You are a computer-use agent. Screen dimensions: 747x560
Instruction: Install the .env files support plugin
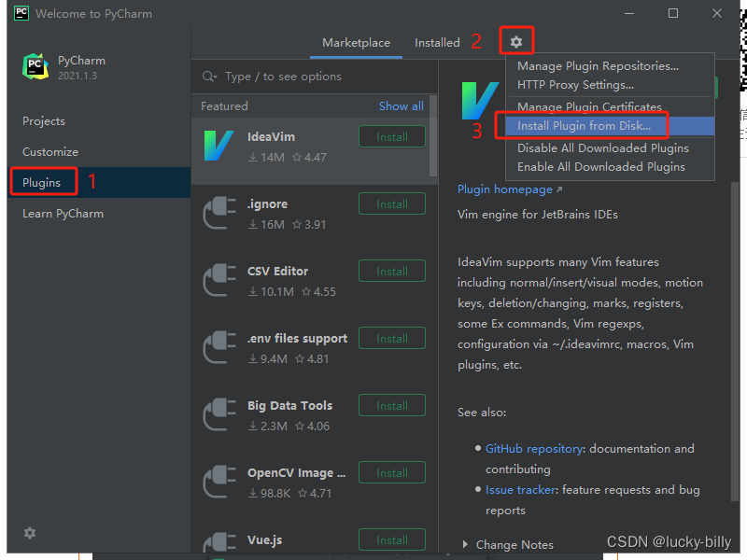392,338
